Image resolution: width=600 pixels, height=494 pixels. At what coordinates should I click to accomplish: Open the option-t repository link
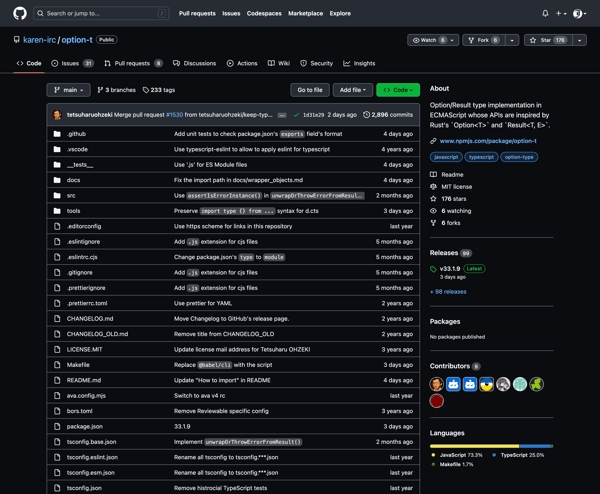77,40
